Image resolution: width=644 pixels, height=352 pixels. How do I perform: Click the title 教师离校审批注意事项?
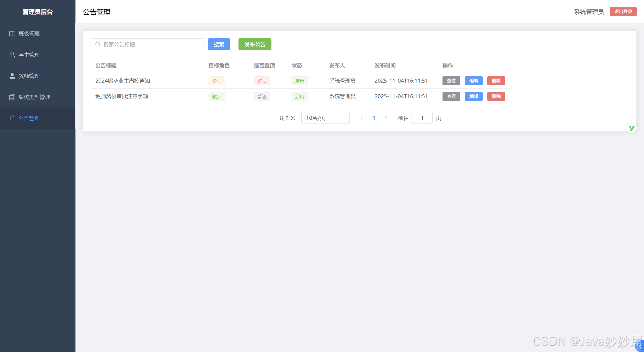click(122, 96)
